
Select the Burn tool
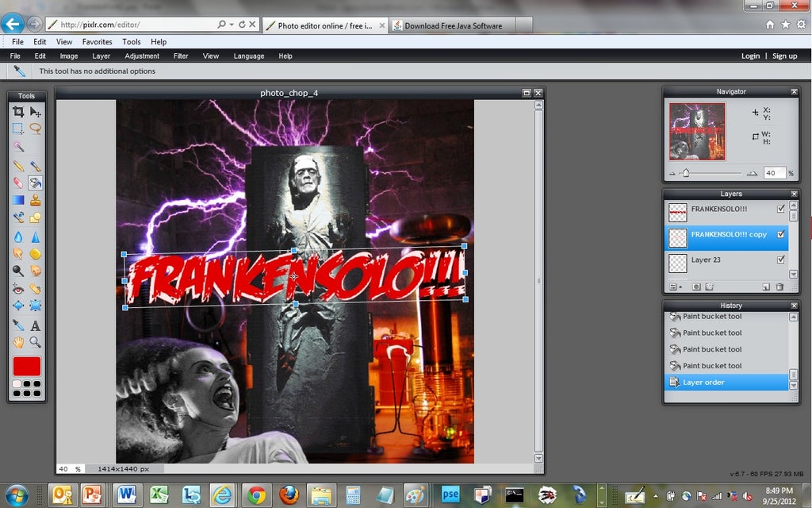pos(35,271)
